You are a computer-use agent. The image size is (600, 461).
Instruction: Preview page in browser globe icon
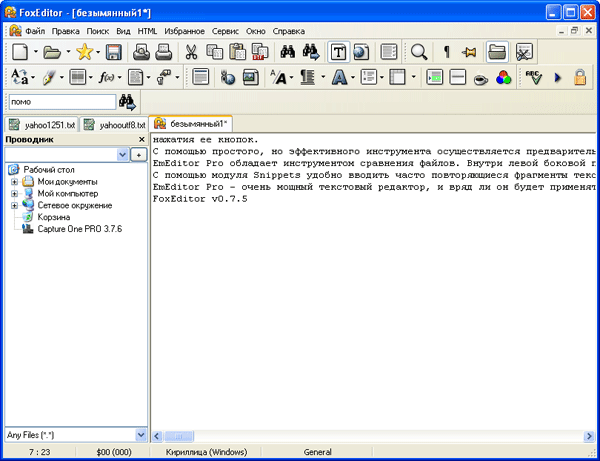361,52
